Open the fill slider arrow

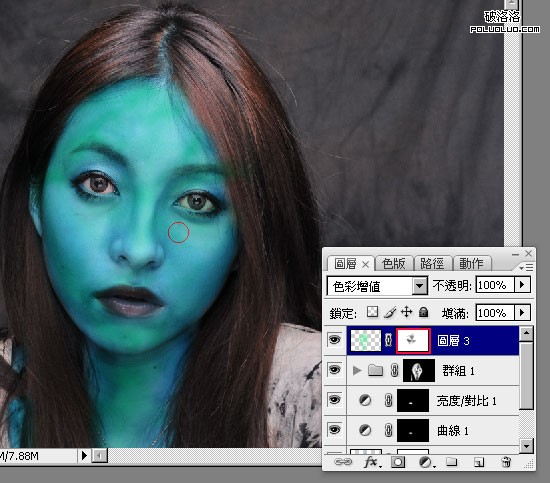point(522,312)
